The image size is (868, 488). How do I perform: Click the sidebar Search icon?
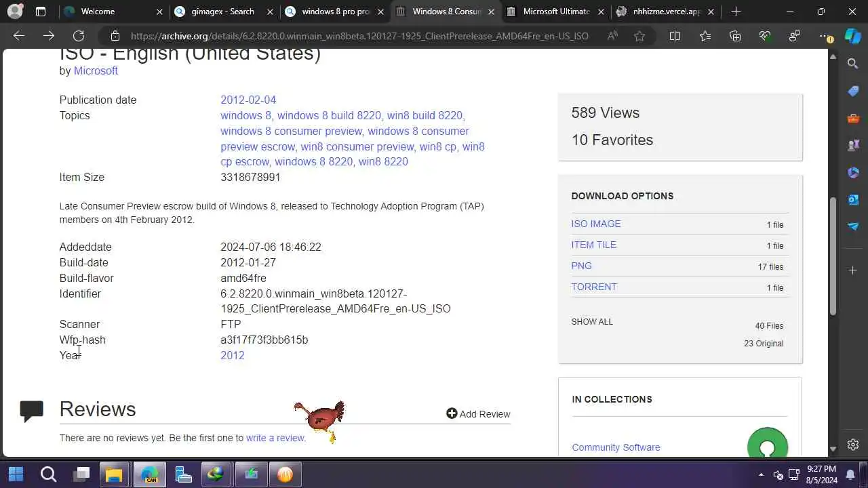[x=853, y=63]
